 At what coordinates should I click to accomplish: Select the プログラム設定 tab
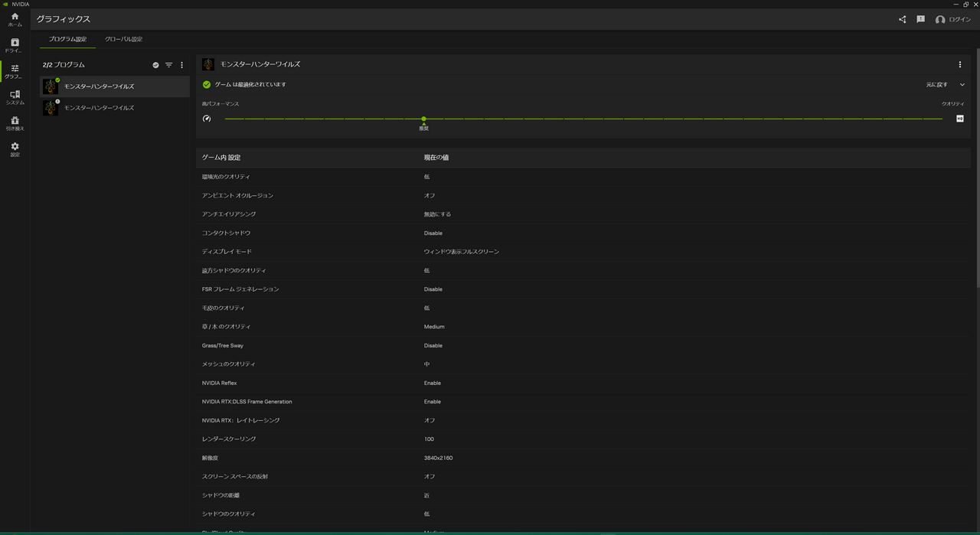coord(67,38)
